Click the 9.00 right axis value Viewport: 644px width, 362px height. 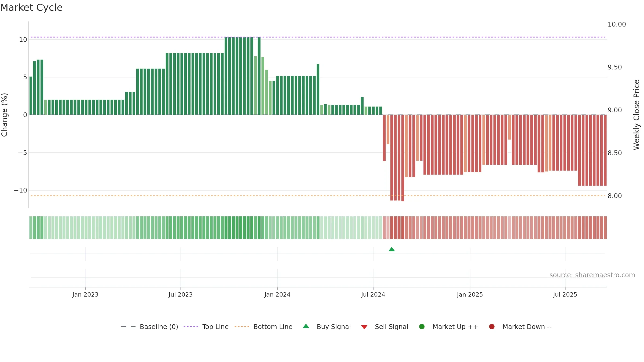pyautogui.click(x=615, y=110)
